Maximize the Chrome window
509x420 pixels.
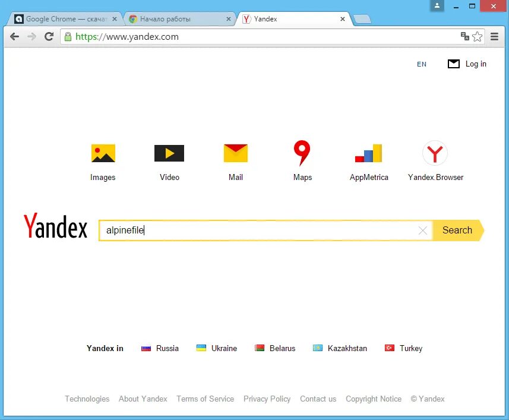[x=472, y=6]
